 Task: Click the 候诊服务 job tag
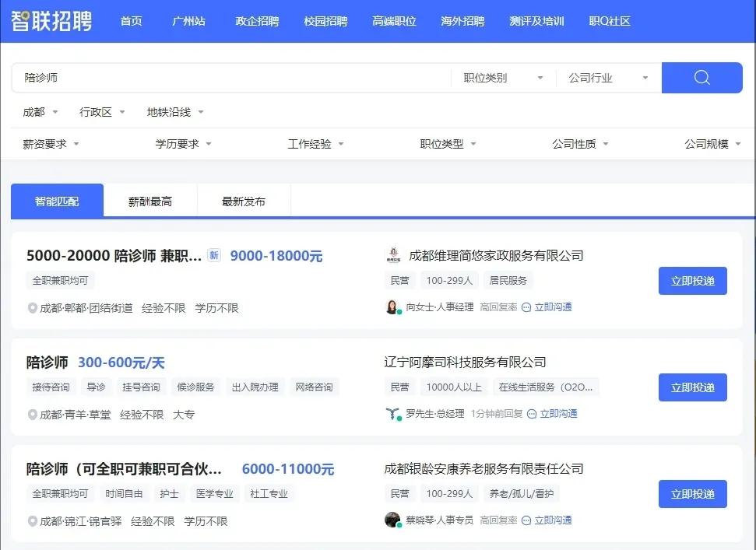(195, 387)
